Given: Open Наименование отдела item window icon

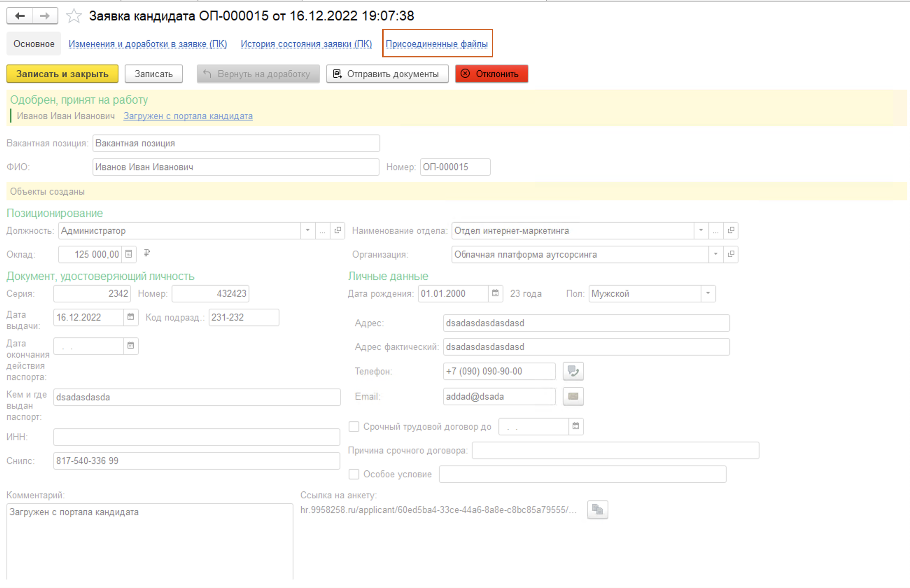Looking at the screenshot, I should pos(731,231).
